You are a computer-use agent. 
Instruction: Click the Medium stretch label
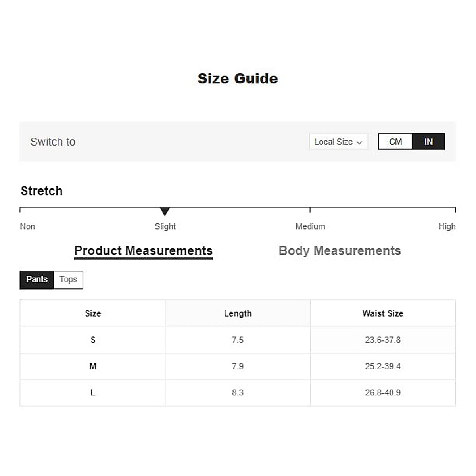[x=310, y=226]
